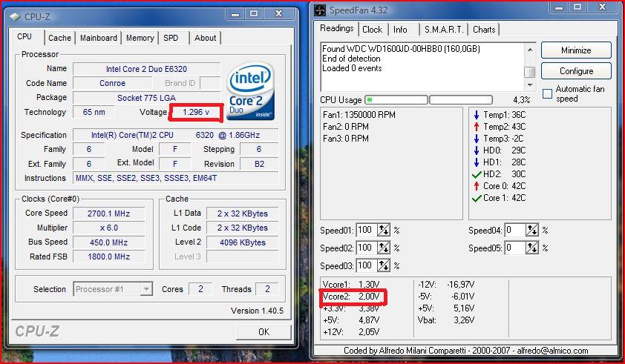
Task: Click the OK button in CPU-Z
Action: tap(264, 331)
